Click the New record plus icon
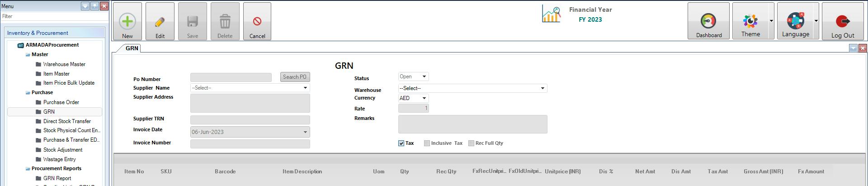Screen dimensions: 868x186 tap(127, 21)
